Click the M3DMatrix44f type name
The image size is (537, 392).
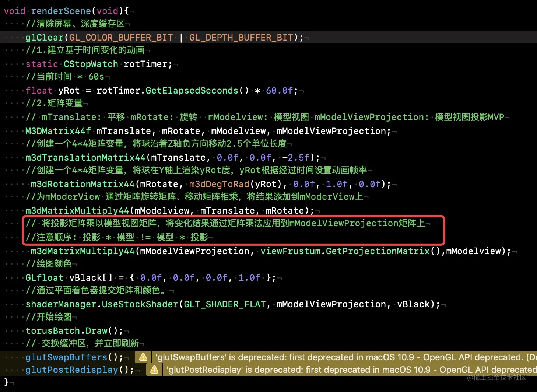(58, 131)
